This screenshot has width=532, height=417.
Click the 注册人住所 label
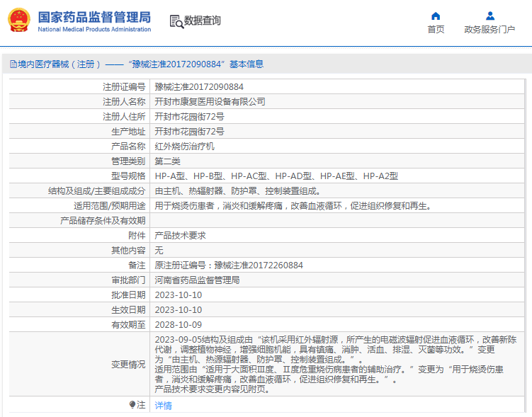tap(124, 117)
